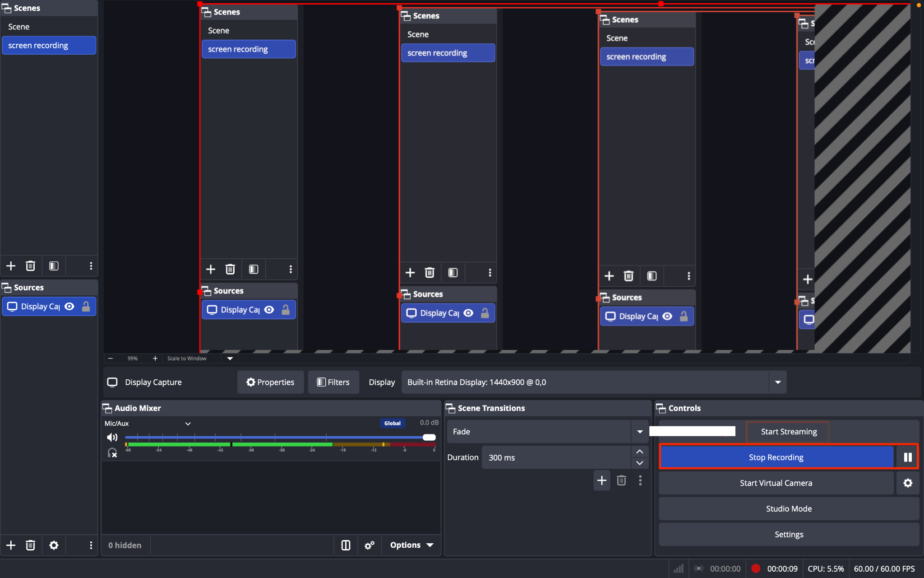Add a new scene with plus icon

click(x=11, y=266)
